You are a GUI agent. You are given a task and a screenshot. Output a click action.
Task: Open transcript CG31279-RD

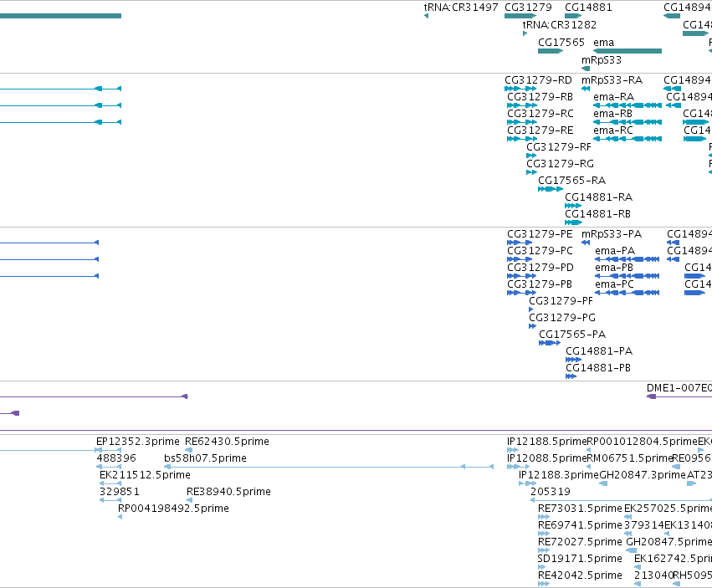[538, 80]
